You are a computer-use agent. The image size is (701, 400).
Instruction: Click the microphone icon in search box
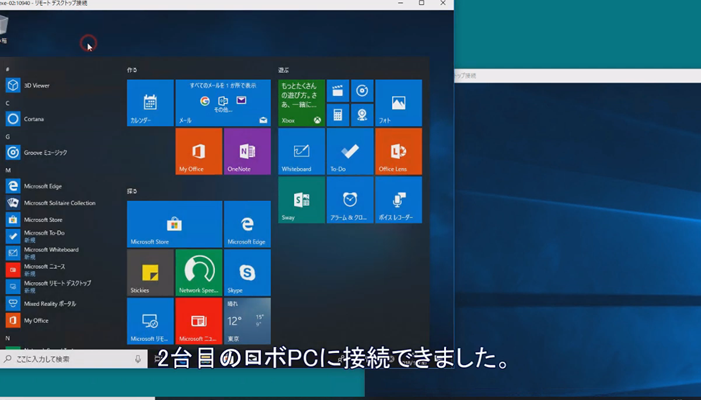coord(138,359)
